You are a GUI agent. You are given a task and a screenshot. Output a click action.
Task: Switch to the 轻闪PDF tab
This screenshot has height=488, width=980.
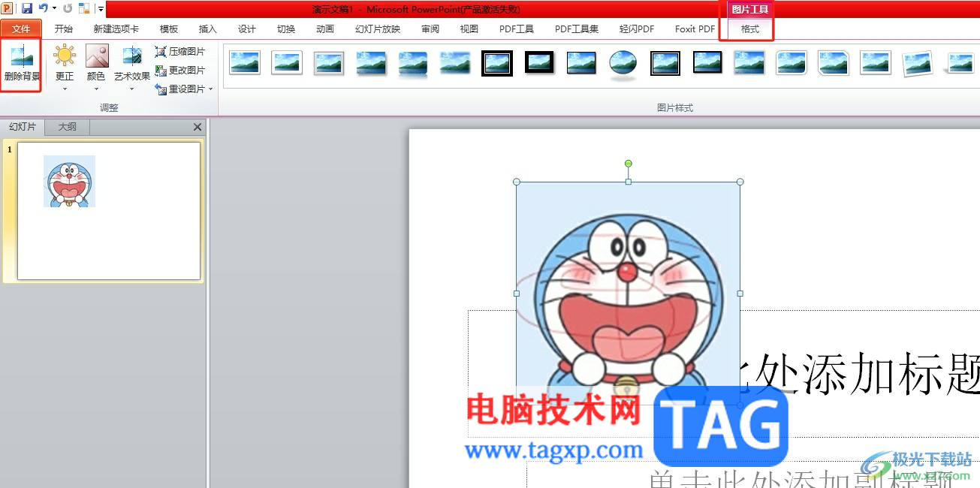coord(637,29)
